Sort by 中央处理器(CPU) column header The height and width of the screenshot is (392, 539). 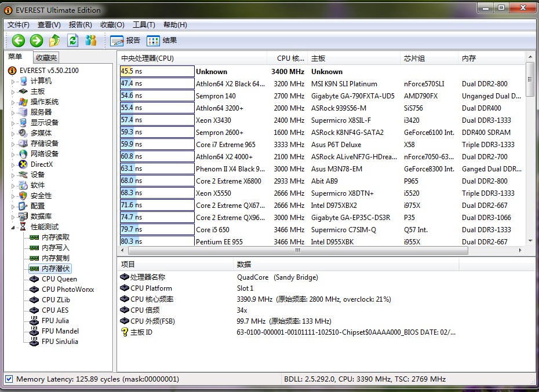coord(192,58)
